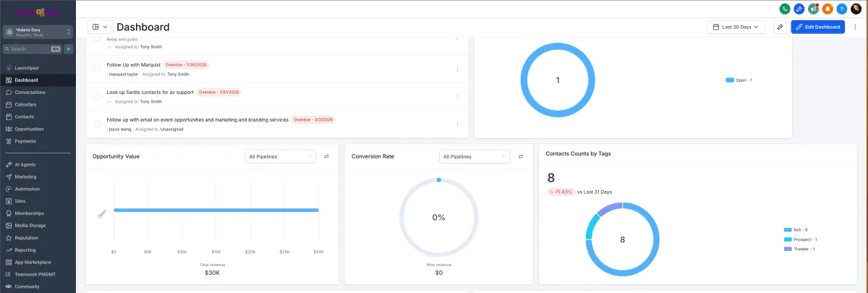Click the Marketing paper-plane icon
Image resolution: width=868 pixels, height=293 pixels.
coord(9,177)
